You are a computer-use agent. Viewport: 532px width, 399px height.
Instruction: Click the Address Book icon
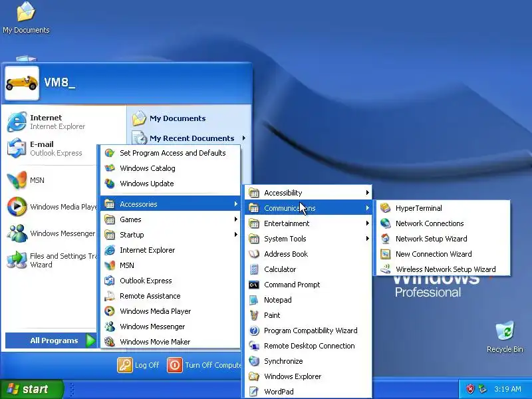point(254,254)
